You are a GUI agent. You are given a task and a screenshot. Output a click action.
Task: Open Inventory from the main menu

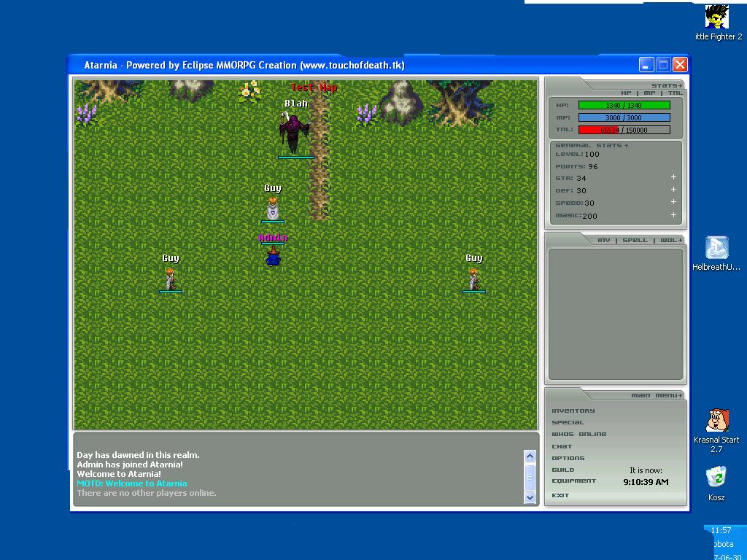pos(573,411)
